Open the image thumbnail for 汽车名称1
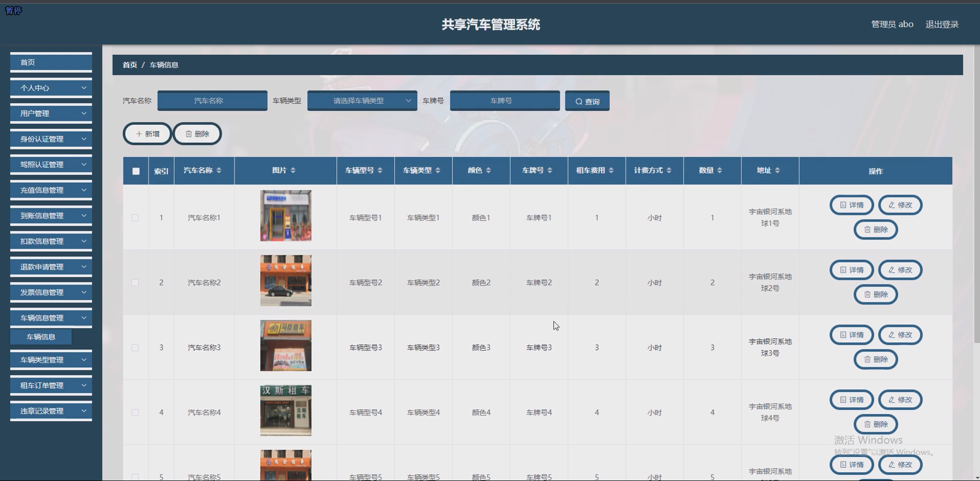 (x=286, y=216)
